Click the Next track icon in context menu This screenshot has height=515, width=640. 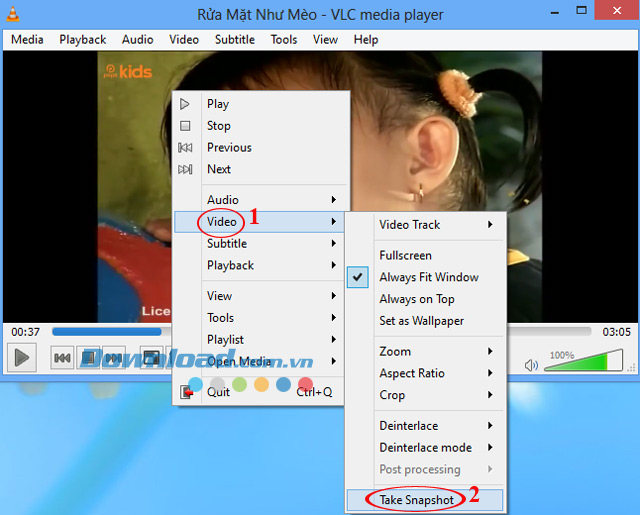(185, 169)
